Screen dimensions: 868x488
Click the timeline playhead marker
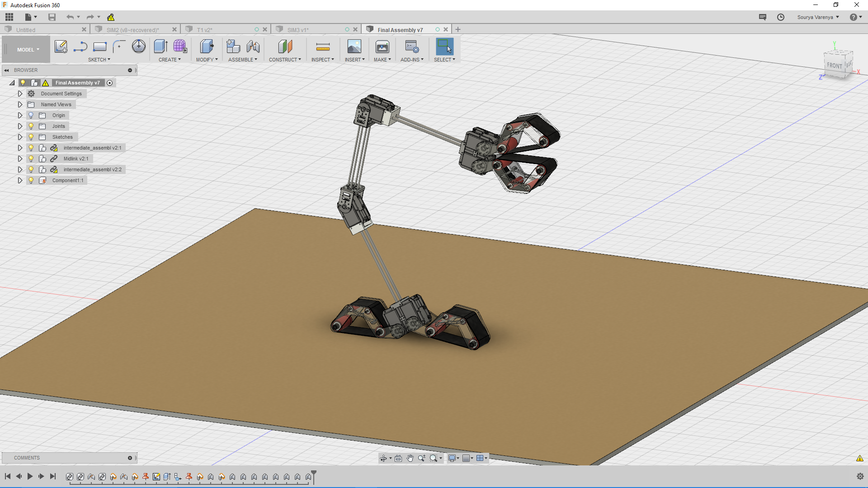tap(314, 476)
